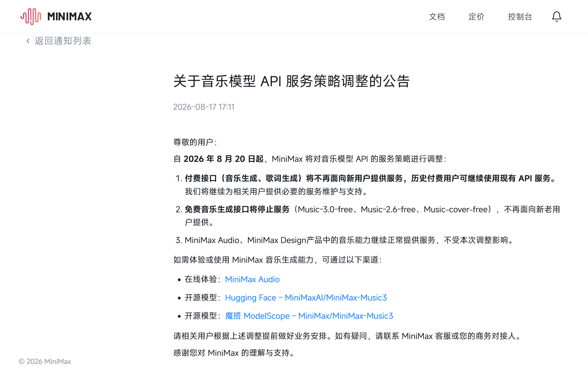Open the notification bell icon
This screenshot has width=588, height=375.
(x=556, y=17)
